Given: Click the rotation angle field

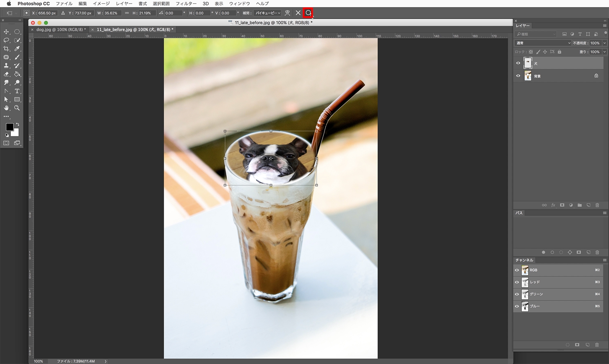Looking at the screenshot, I should (173, 13).
